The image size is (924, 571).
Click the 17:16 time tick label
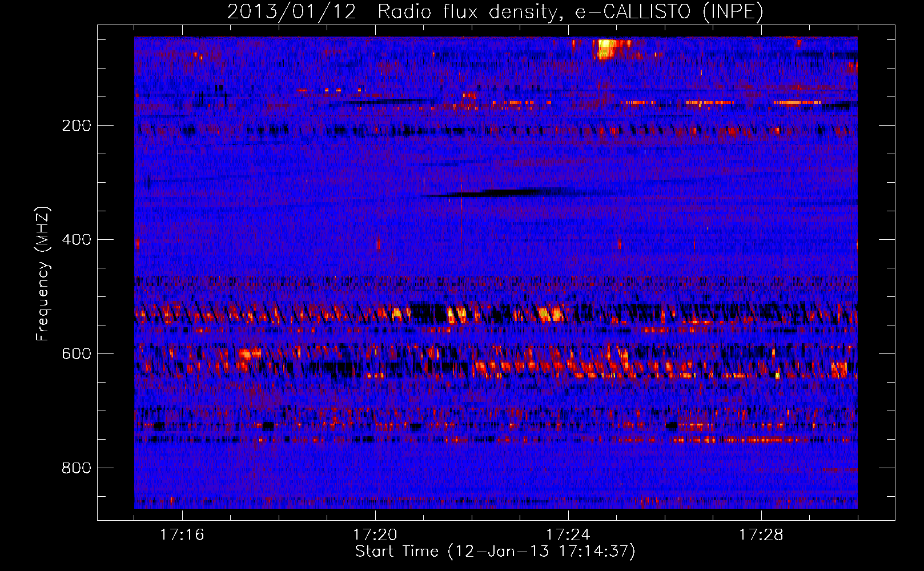click(x=182, y=535)
